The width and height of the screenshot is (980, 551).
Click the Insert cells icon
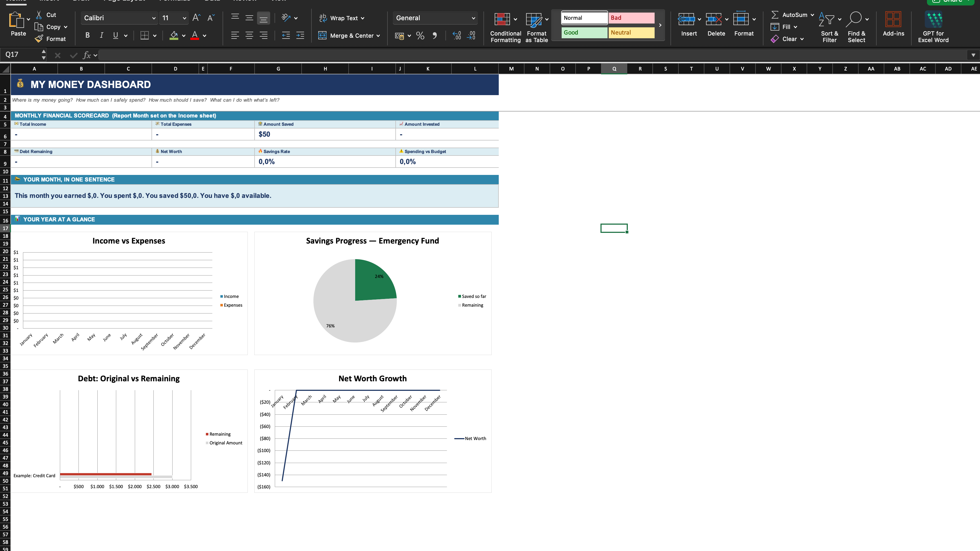click(x=686, y=19)
